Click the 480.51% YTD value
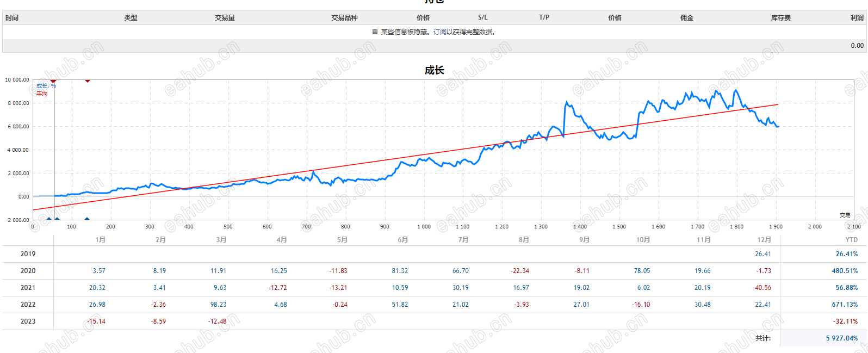868x353 pixels. (845, 271)
